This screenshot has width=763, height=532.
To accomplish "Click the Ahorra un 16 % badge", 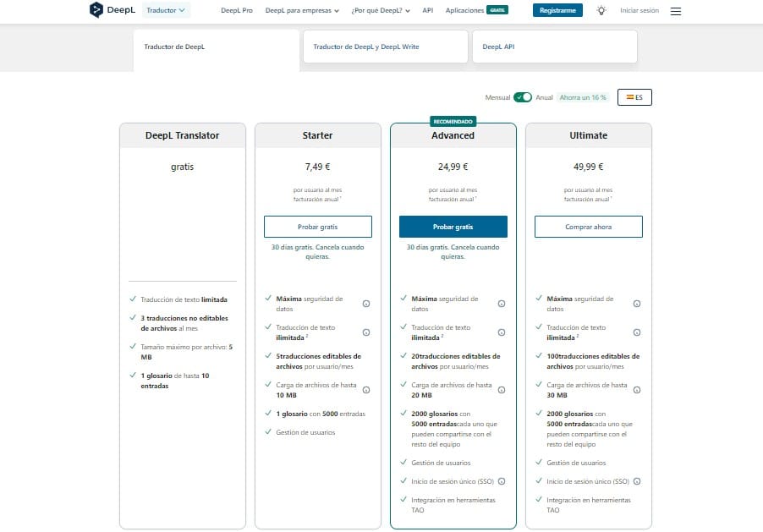I will coord(583,97).
